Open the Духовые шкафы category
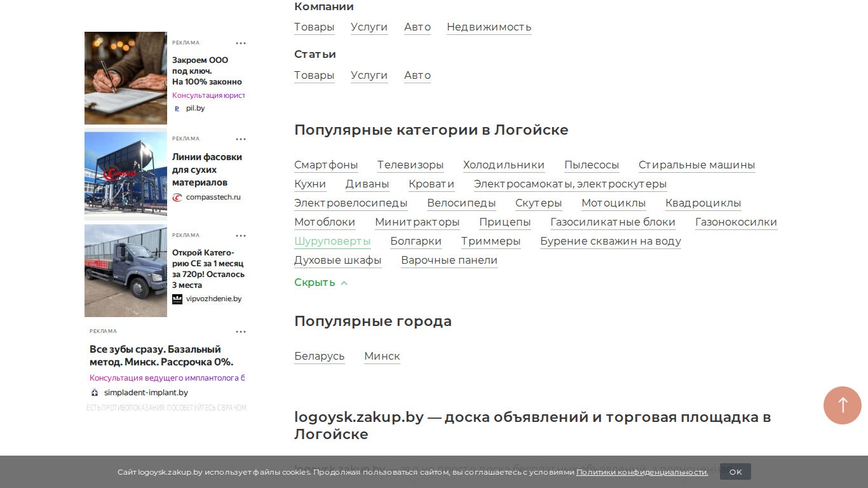This screenshot has width=868, height=488. point(338,261)
